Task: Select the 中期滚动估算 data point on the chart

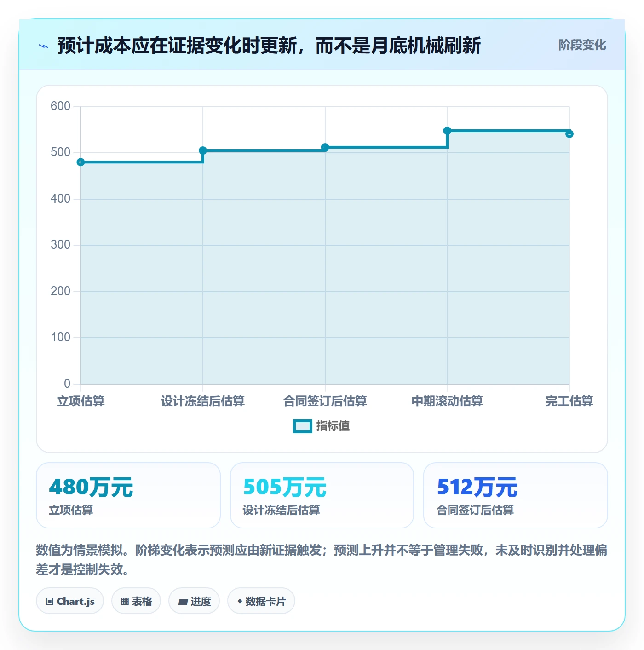Action: [x=447, y=131]
